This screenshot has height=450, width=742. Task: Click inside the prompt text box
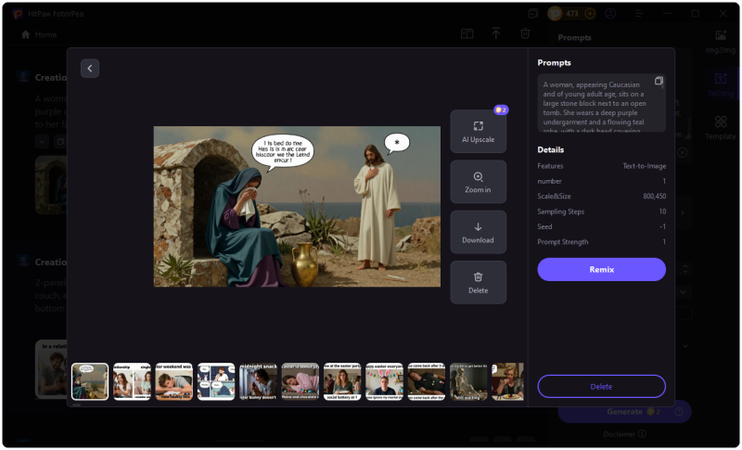(601, 103)
